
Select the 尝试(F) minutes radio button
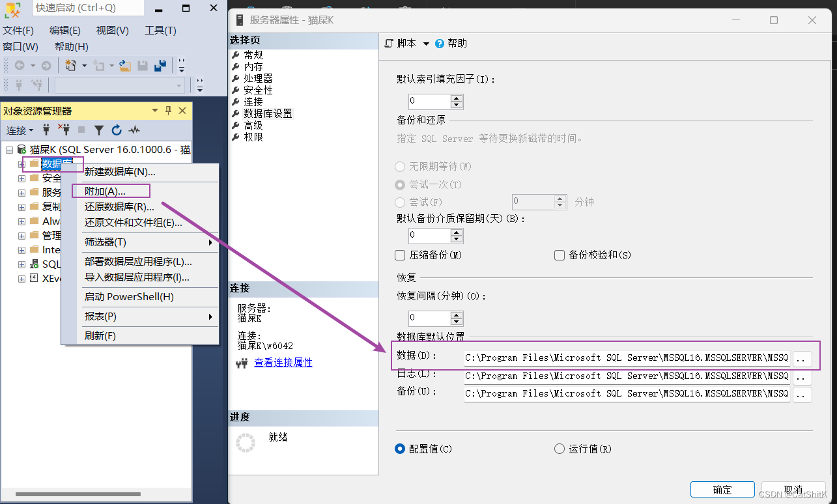pyautogui.click(x=400, y=203)
